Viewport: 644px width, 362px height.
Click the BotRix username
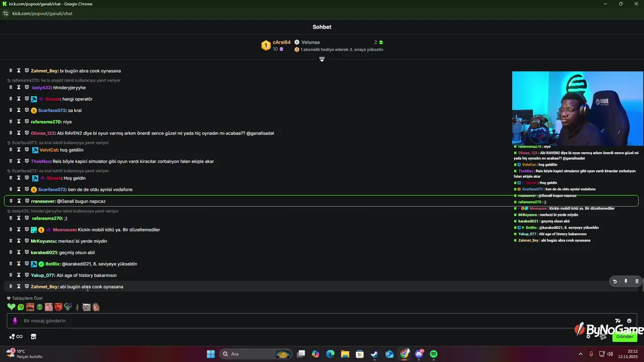[53, 264]
